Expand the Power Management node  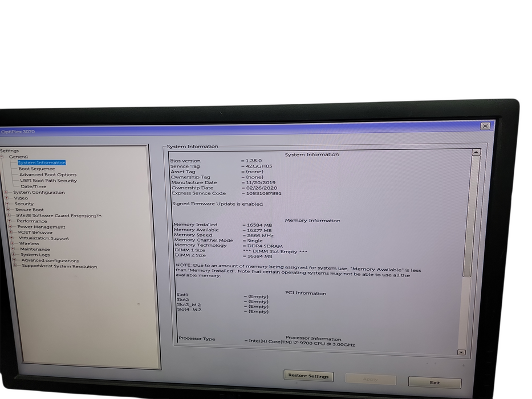[10, 227]
